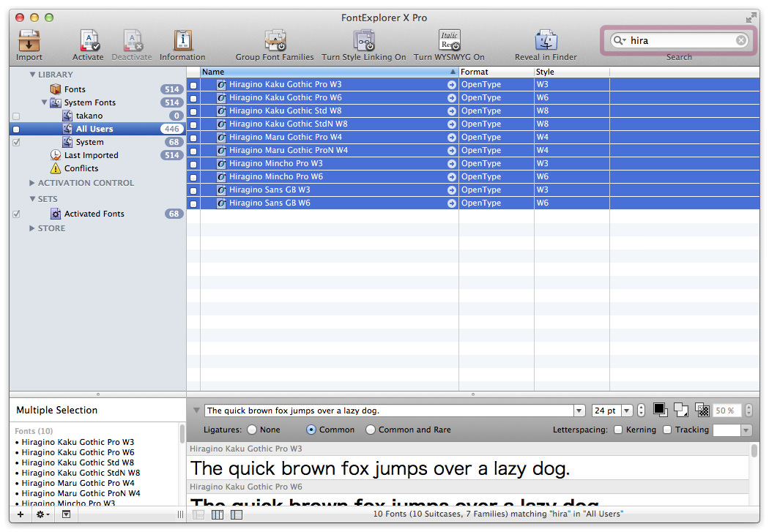Collapse the SETS section
769x532 pixels.
pyautogui.click(x=32, y=199)
